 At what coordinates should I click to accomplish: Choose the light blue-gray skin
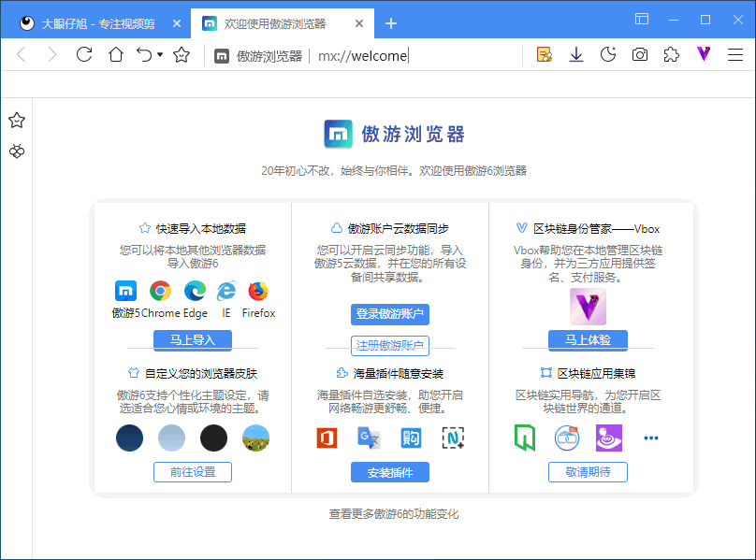(171, 438)
